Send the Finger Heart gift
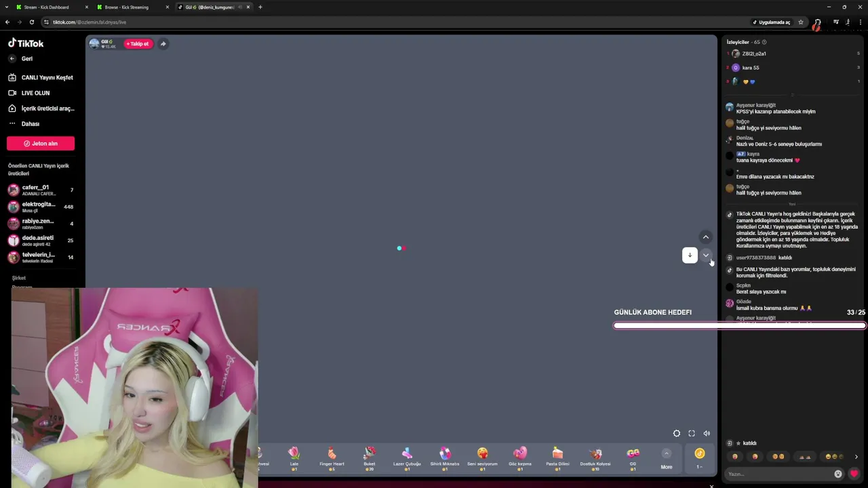The image size is (868, 488). (332, 458)
